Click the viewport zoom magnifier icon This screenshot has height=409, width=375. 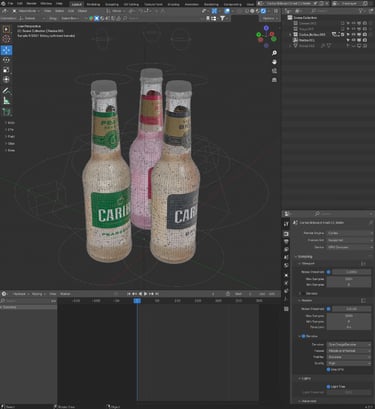point(274,53)
